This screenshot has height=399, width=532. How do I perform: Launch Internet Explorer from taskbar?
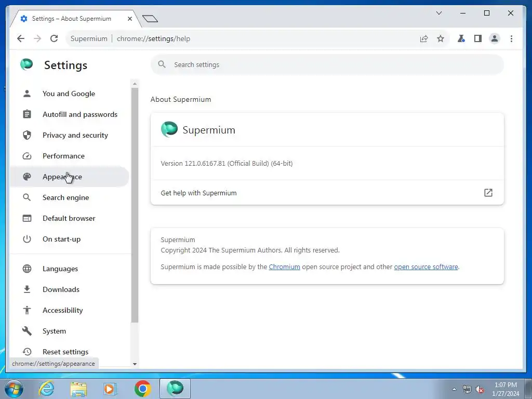click(46, 389)
